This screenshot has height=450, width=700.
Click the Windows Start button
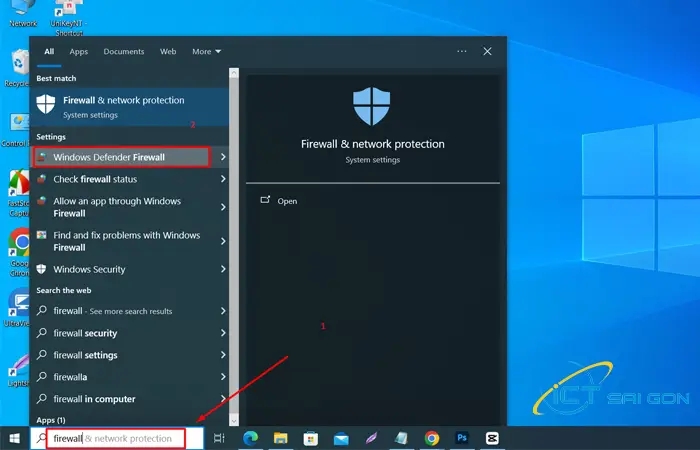(x=14, y=438)
